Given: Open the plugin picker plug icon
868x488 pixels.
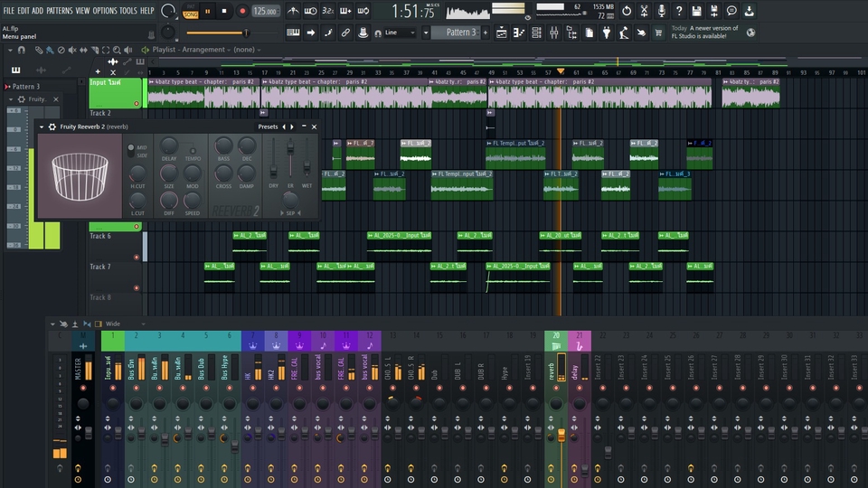Looking at the screenshot, I should [607, 33].
